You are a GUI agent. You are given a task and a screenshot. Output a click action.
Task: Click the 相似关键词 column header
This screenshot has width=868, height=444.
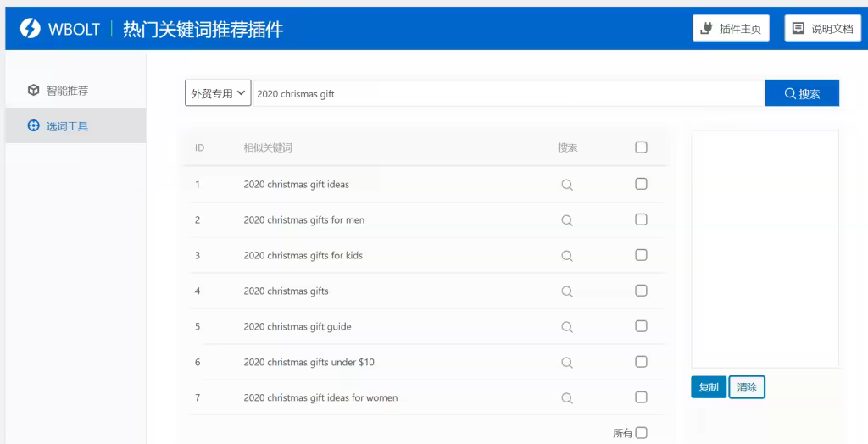[268, 147]
